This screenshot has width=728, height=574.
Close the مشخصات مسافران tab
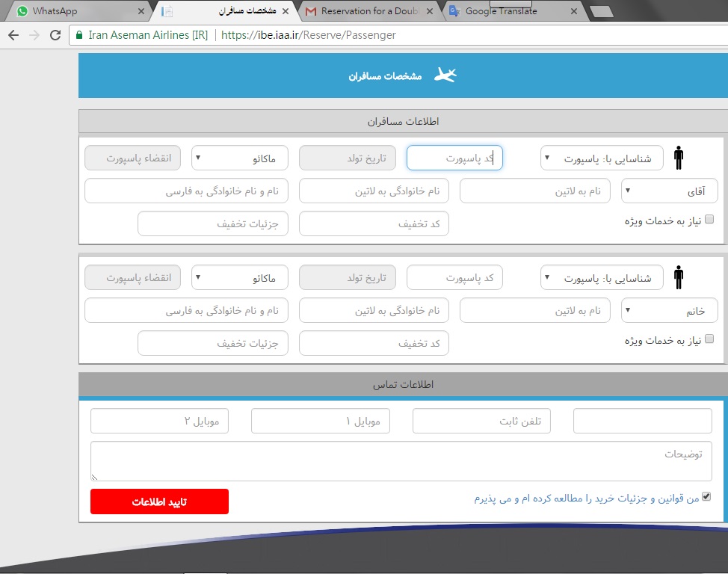click(286, 11)
